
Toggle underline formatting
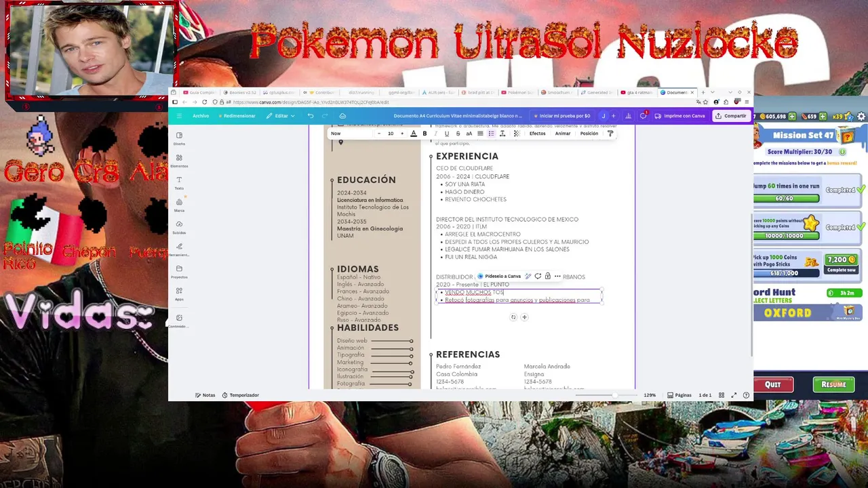[446, 134]
